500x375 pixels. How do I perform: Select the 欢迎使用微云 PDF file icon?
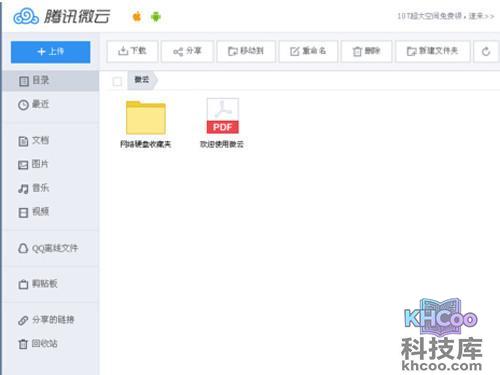pyautogui.click(x=223, y=116)
